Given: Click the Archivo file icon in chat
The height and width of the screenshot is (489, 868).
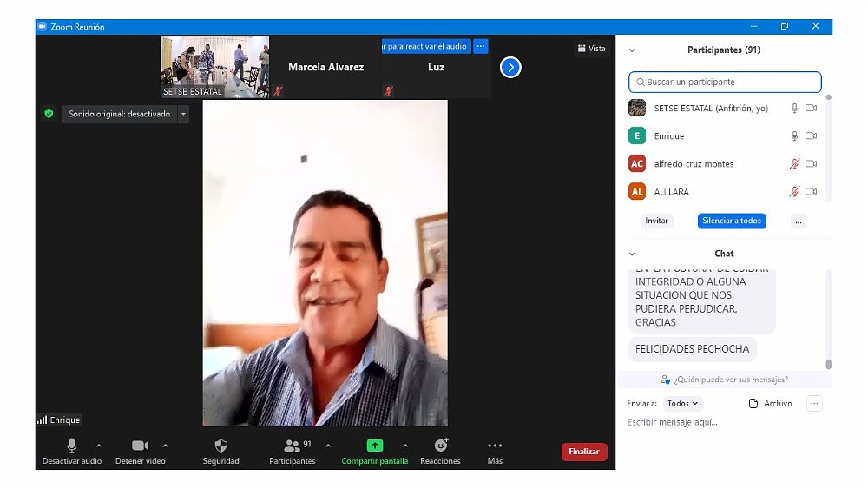Looking at the screenshot, I should [754, 404].
